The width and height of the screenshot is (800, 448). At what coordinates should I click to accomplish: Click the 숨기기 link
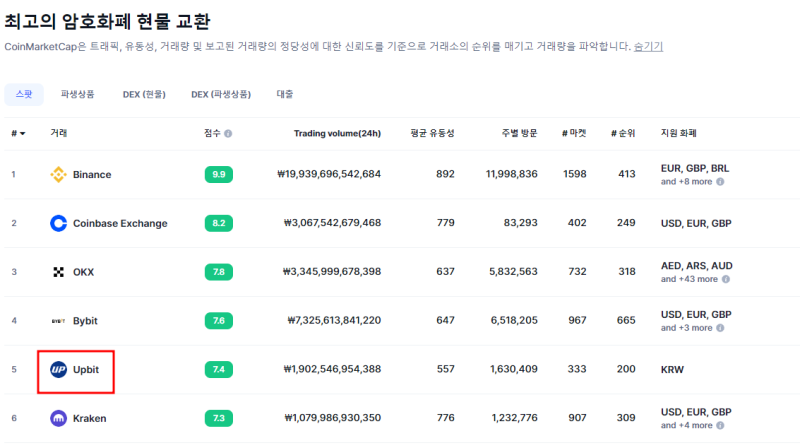tap(648, 46)
